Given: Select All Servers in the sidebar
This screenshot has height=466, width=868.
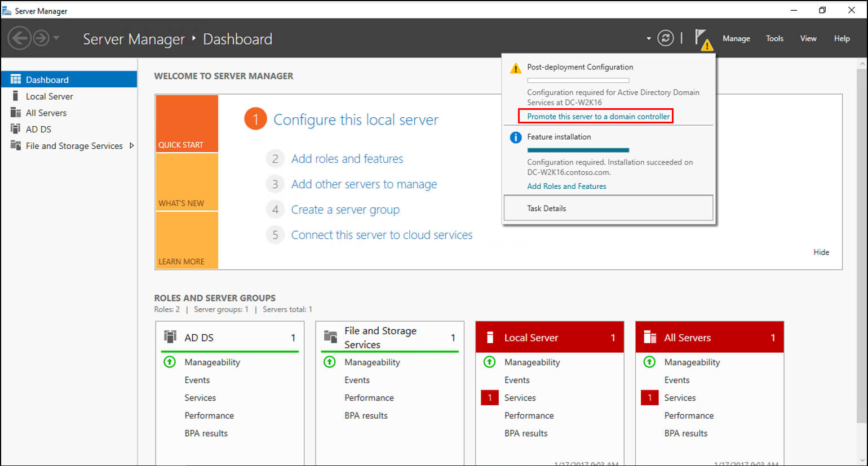Looking at the screenshot, I should (x=69, y=113).
